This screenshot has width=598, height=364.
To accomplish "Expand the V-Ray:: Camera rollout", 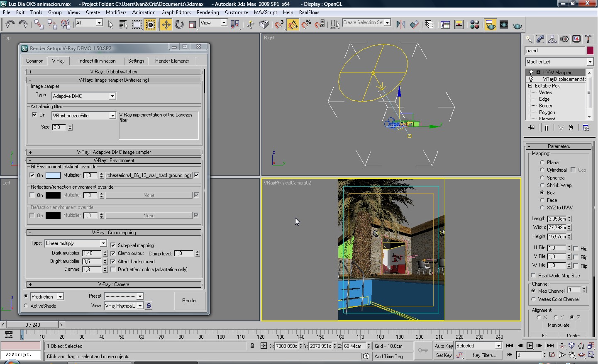I will coord(114,284).
